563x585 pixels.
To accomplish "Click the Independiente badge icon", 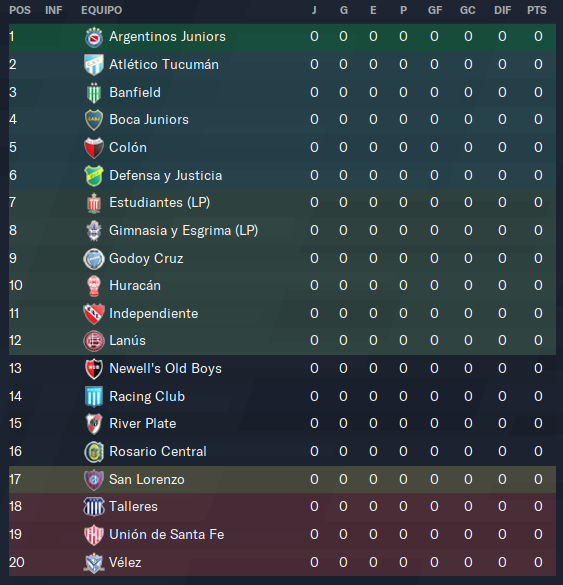I will [x=94, y=314].
